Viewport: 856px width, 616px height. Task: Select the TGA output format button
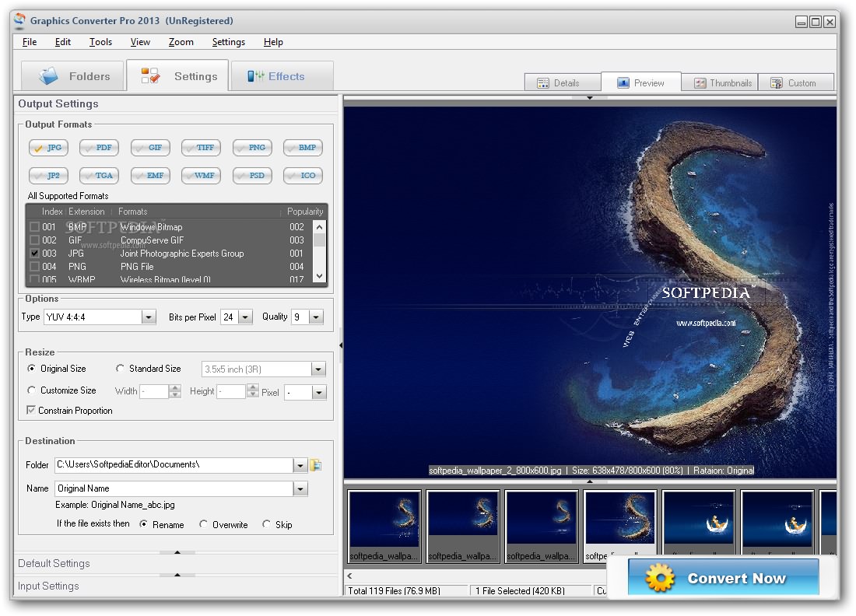click(x=99, y=176)
